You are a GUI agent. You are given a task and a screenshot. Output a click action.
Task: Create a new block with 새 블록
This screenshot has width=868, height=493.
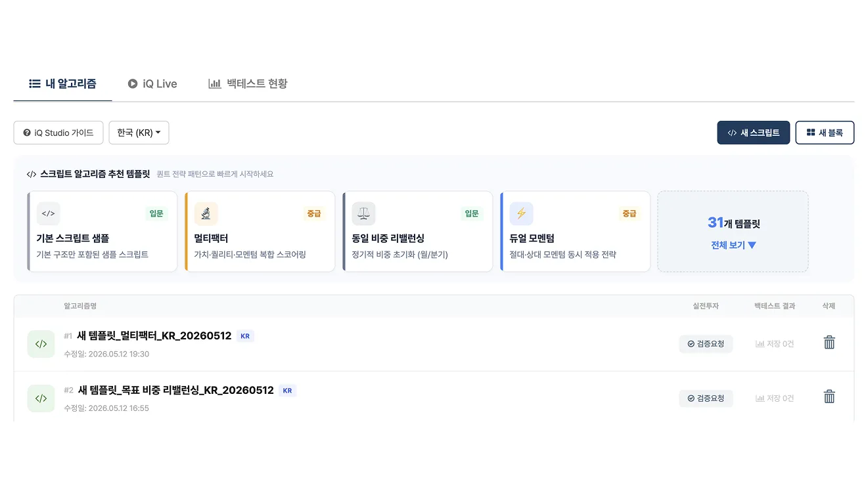pyautogui.click(x=825, y=133)
